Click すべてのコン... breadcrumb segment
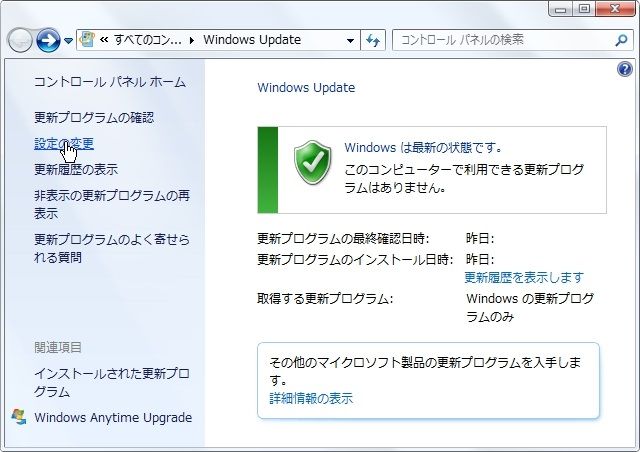The width and height of the screenshot is (640, 452). 148,40
